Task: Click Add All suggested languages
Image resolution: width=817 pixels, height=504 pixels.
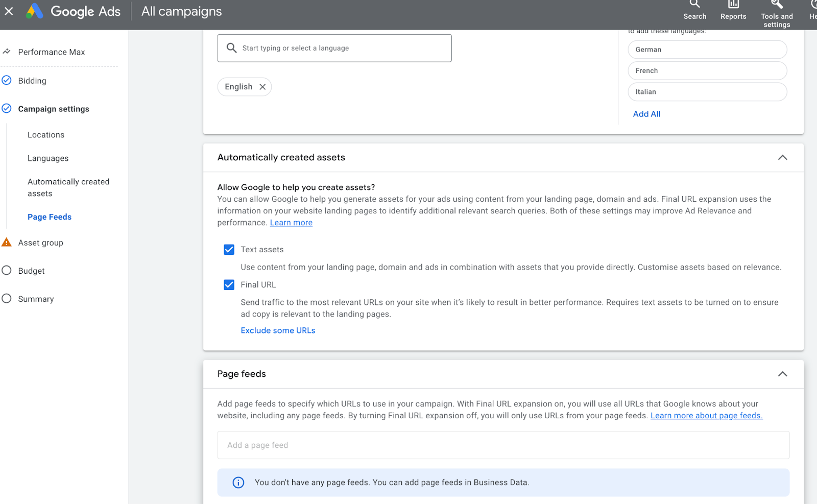Action: 646,114
